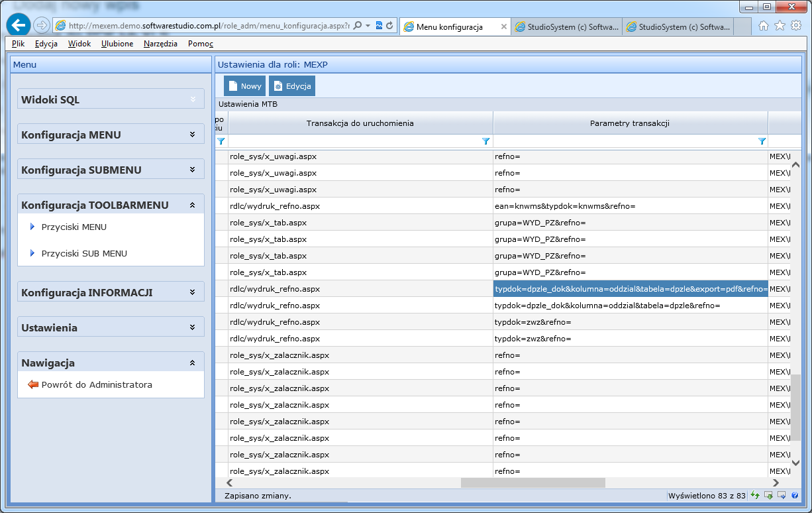Close the Menu konfiguracja tab
The height and width of the screenshot is (513, 812).
point(504,27)
